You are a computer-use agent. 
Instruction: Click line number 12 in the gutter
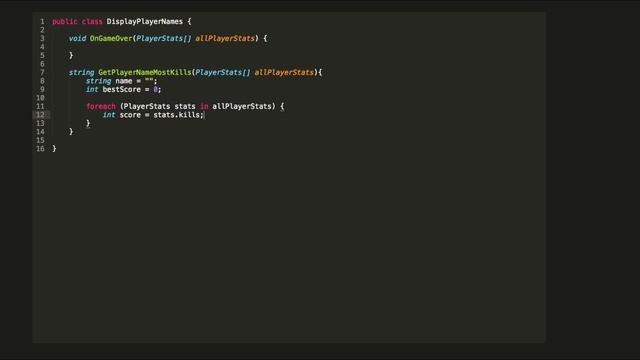click(x=40, y=115)
